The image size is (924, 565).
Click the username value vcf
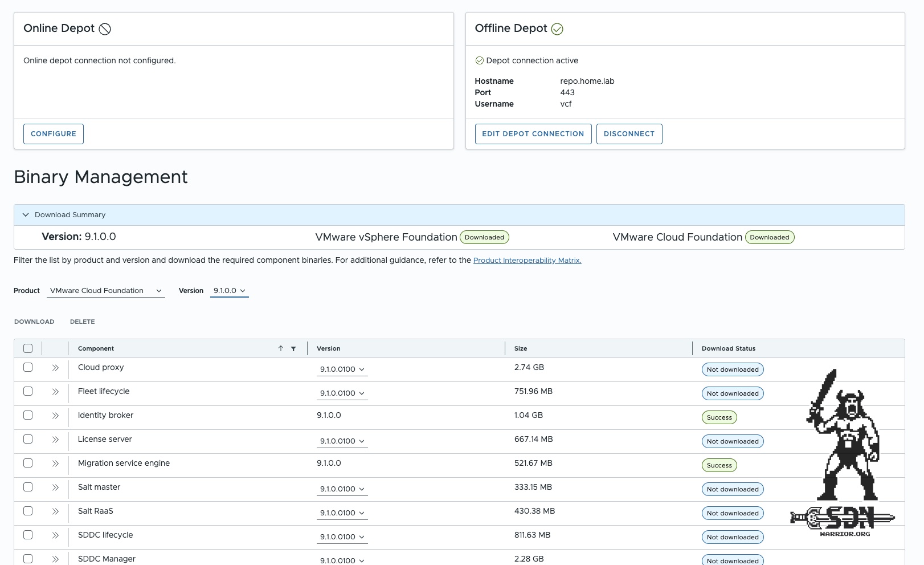click(566, 104)
